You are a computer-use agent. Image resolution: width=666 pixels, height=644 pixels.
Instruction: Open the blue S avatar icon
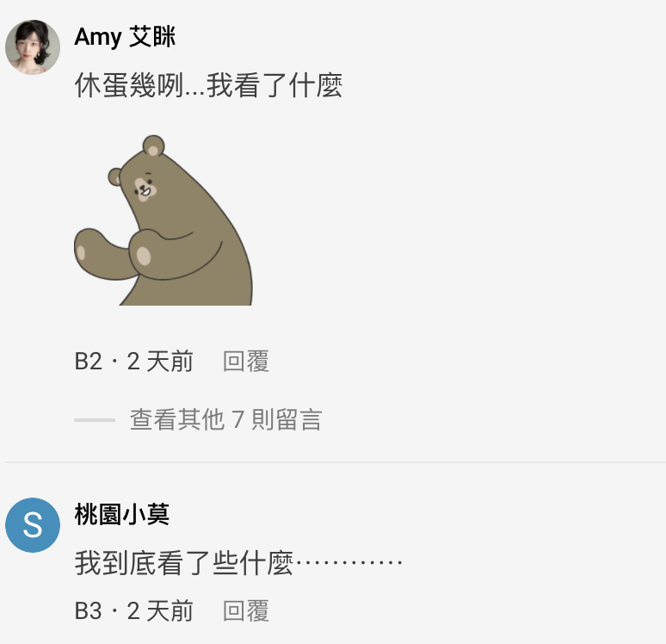[33, 525]
